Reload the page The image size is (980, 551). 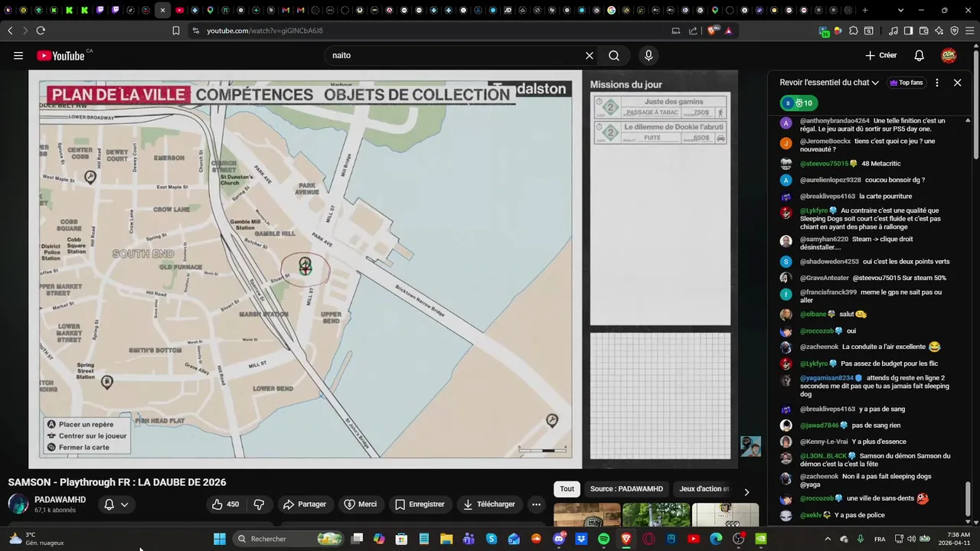(x=41, y=31)
